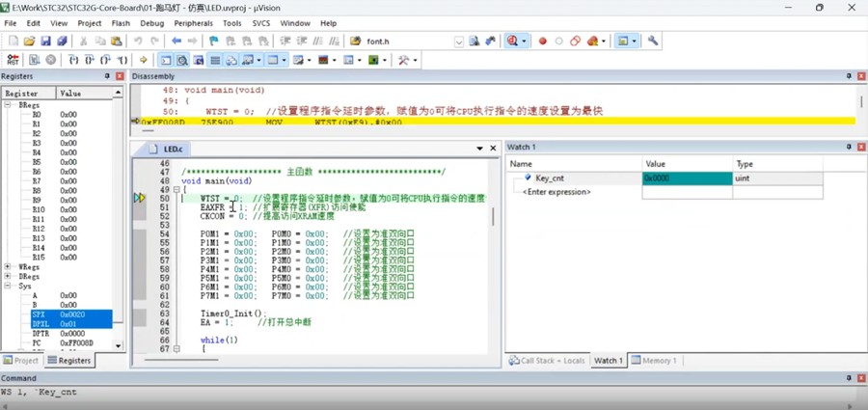Click the Step Into debug icon
The height and width of the screenshot is (410, 868).
coord(72,60)
